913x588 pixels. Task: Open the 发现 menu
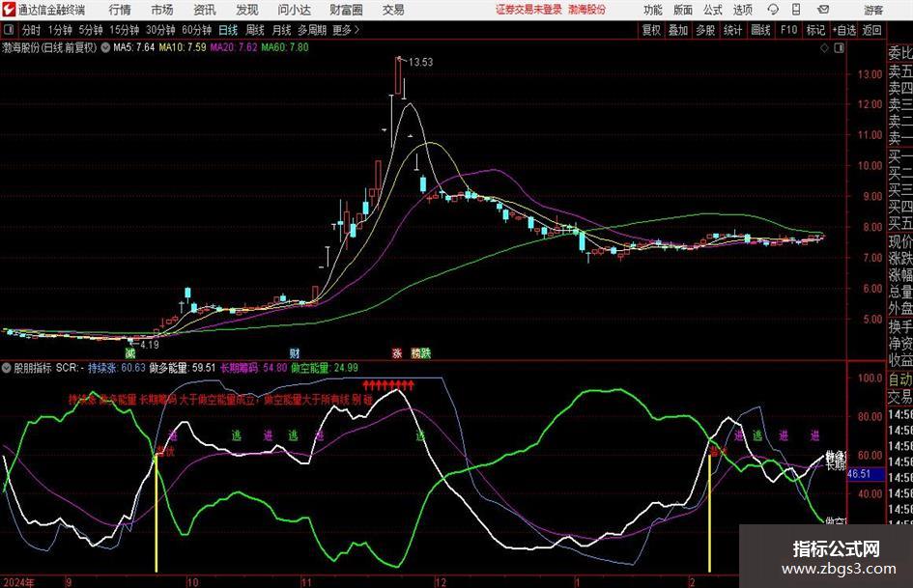point(247,10)
